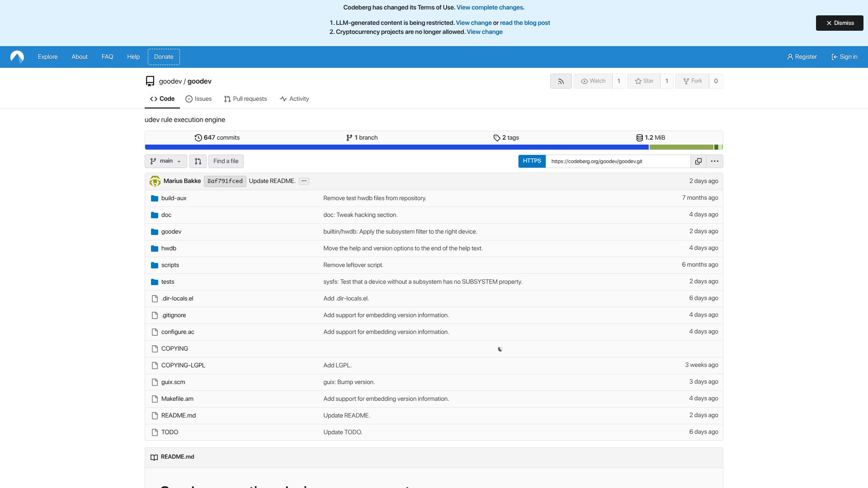This screenshot has height=488, width=868.
Task: Click Marius Bakke's avatar
Action: pyautogui.click(x=155, y=181)
